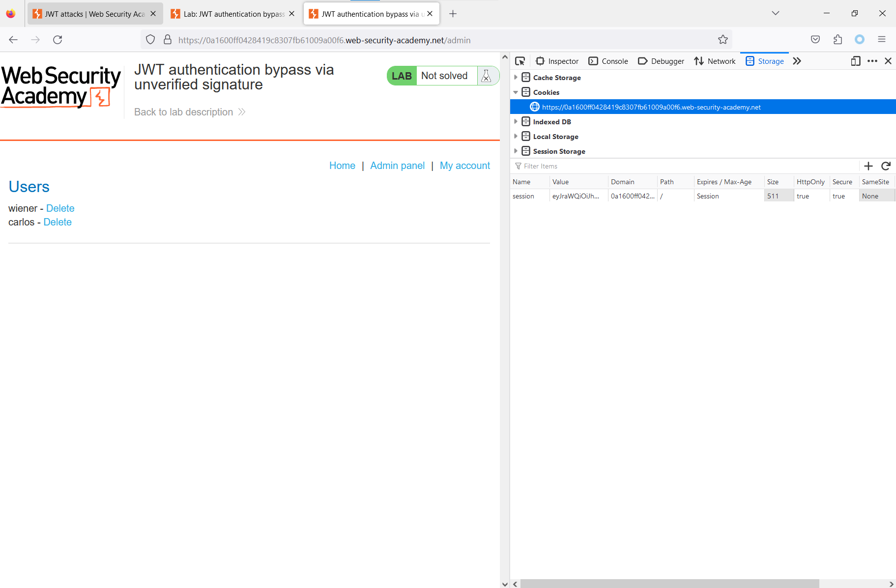Reload the current page
Screen dimensions: 896x588
point(58,40)
